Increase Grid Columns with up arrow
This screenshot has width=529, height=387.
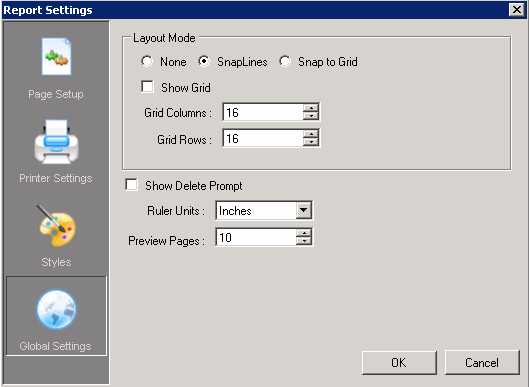pyautogui.click(x=311, y=108)
